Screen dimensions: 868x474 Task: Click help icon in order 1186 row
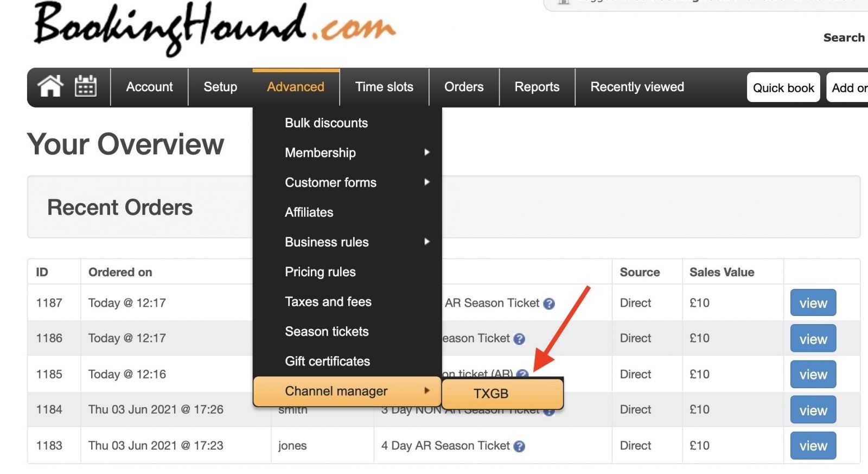519,339
